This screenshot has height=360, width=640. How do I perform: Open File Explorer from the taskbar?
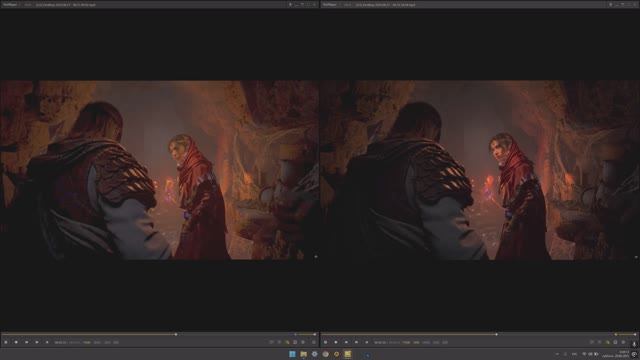303,354
